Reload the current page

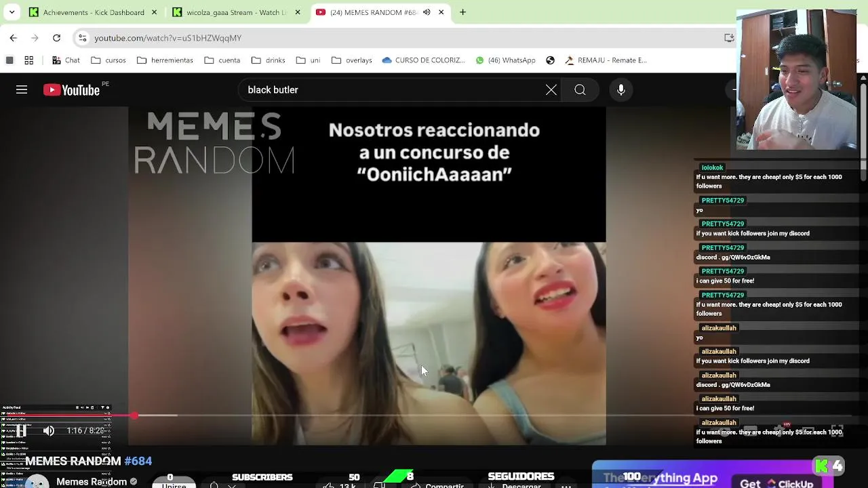(x=56, y=38)
